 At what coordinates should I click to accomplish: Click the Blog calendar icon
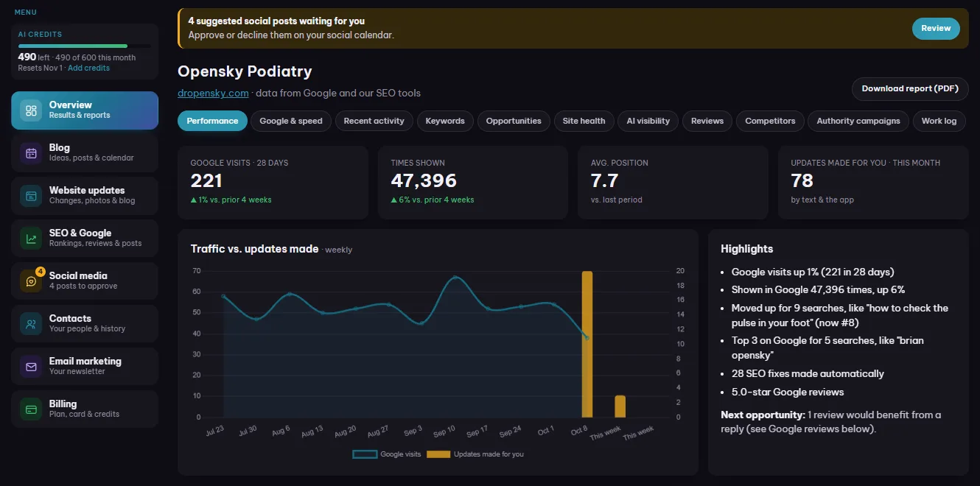click(x=31, y=153)
